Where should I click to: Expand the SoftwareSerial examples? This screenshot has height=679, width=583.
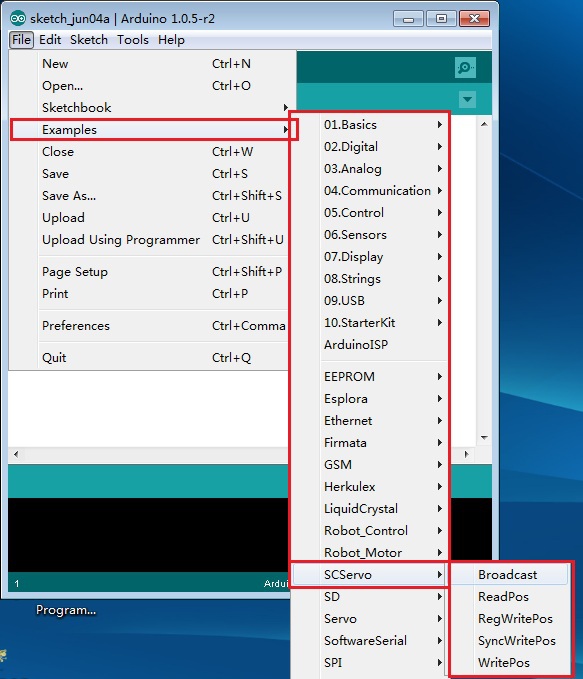click(x=370, y=640)
